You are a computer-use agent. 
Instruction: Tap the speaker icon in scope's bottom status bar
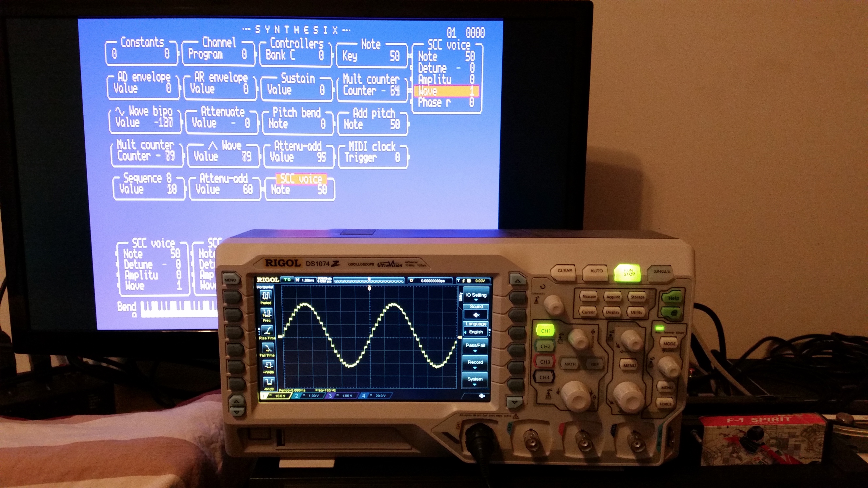(x=482, y=396)
